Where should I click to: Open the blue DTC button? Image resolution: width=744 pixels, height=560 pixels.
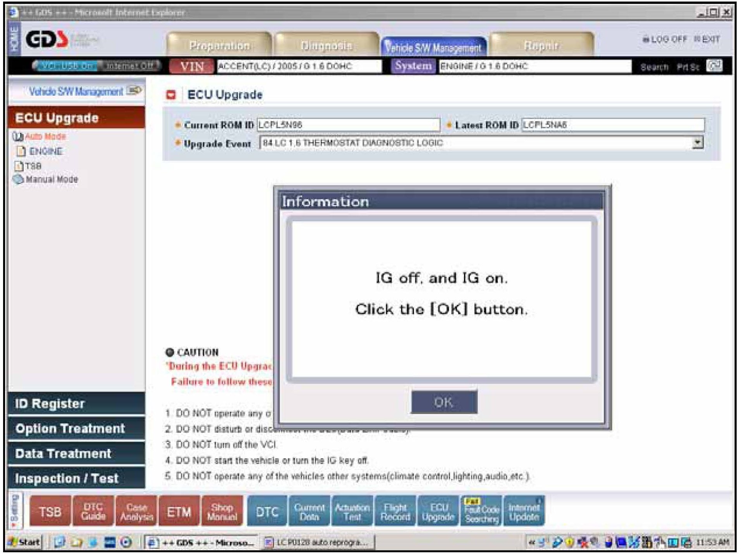point(267,512)
